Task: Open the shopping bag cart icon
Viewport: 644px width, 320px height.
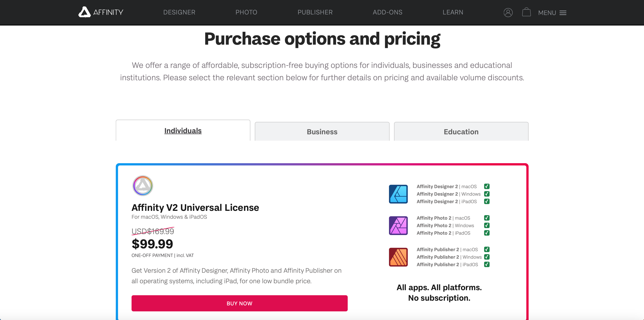Action: (526, 12)
